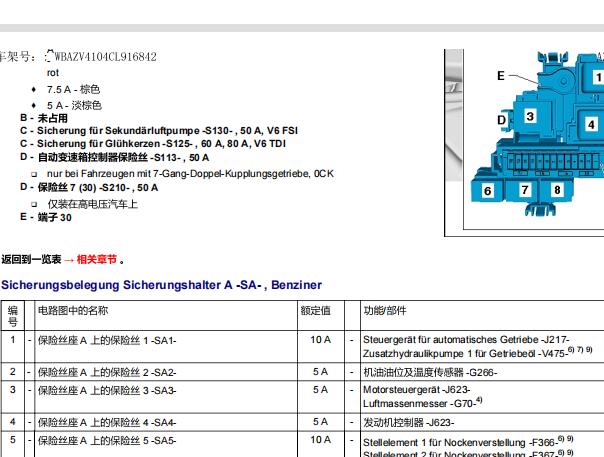Viewport: 604px width, 457px height.
Task: Click cell 机油油位及温度传感器 -G266-
Action: pos(430,372)
